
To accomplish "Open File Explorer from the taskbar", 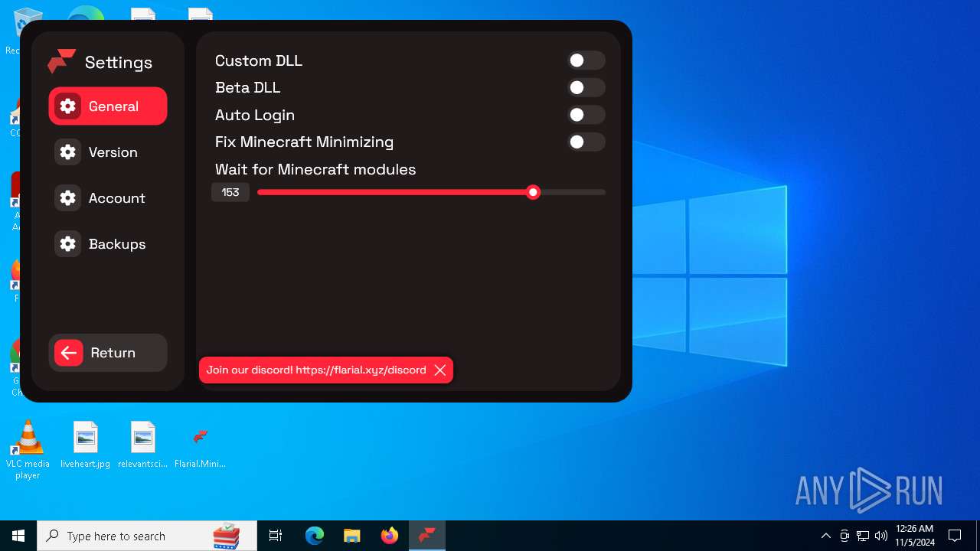I will (x=351, y=536).
